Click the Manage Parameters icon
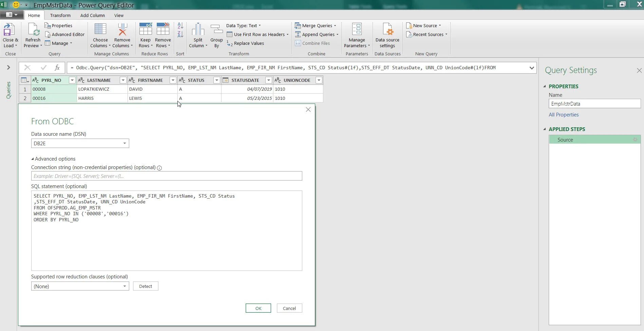The image size is (644, 331). (357, 29)
